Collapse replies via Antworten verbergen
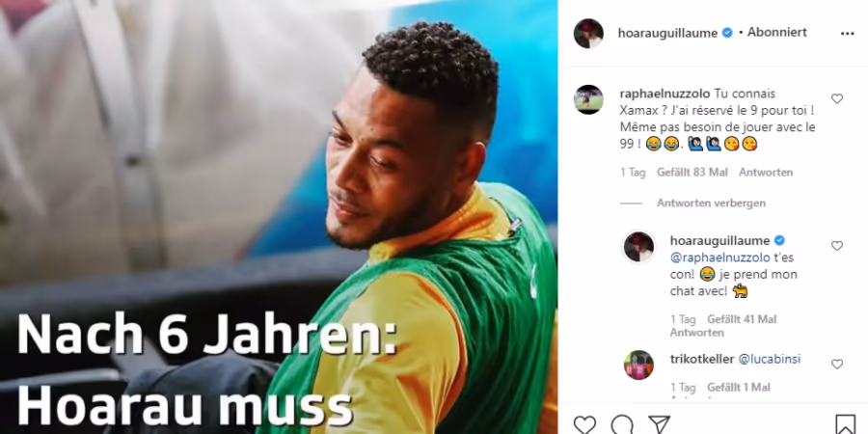868x434 pixels. [712, 203]
